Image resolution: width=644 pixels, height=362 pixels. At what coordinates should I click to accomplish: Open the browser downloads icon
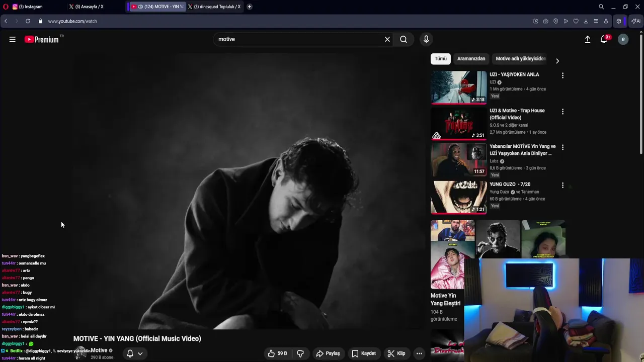[586, 21]
